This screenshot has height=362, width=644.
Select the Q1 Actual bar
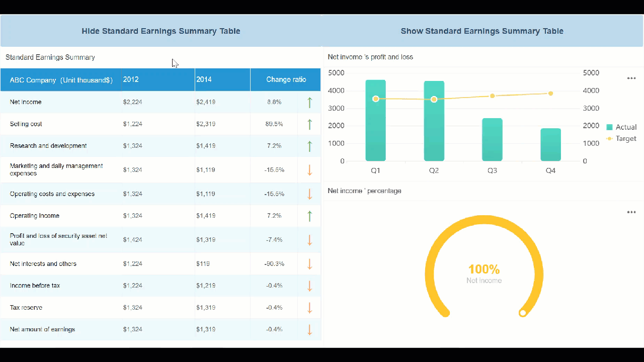click(376, 121)
